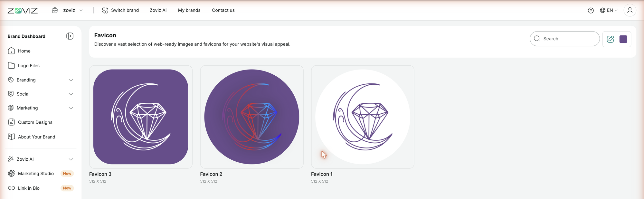Open About Your Brand

click(x=36, y=137)
